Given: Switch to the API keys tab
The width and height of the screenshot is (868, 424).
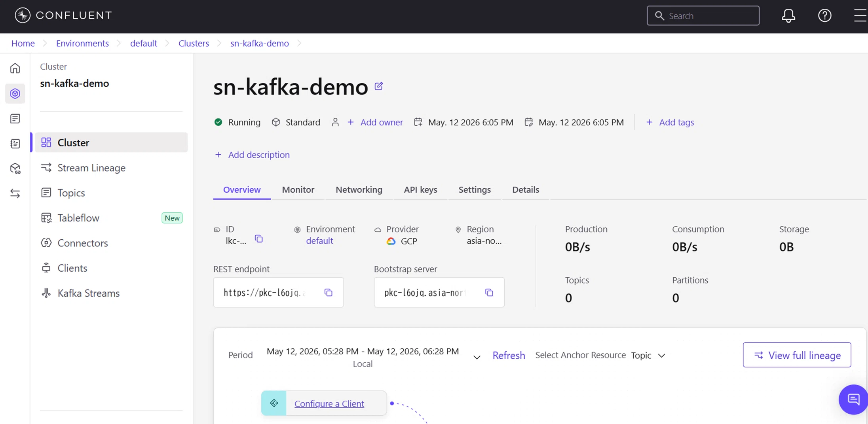Looking at the screenshot, I should tap(420, 189).
